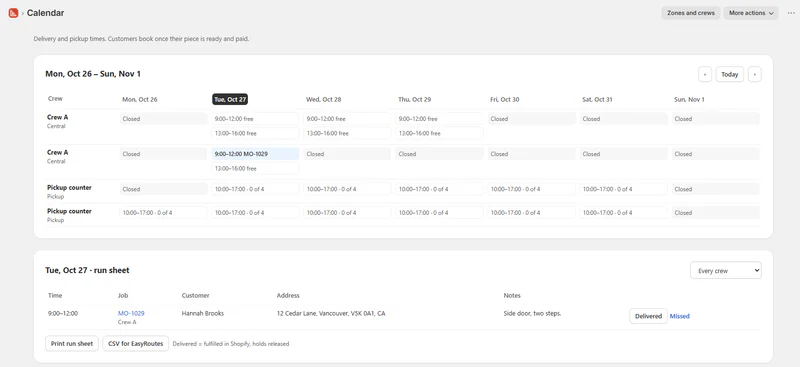Export the CSV for EasyRoutes

(x=135, y=344)
